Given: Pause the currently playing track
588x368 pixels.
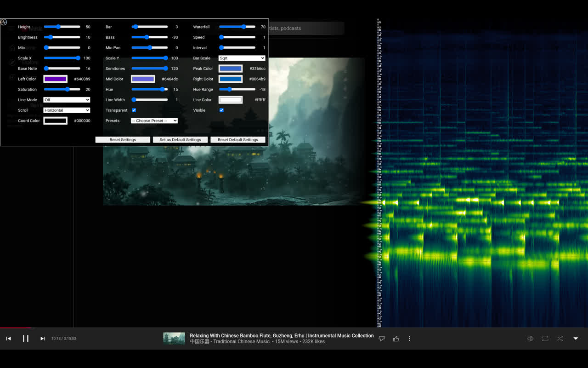Looking at the screenshot, I should coord(26,338).
